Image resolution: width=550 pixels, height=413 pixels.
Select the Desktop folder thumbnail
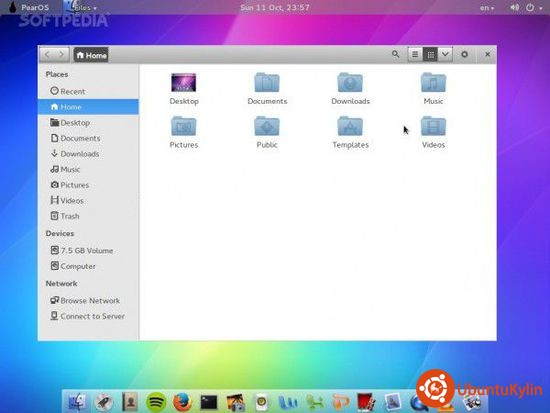tap(184, 82)
